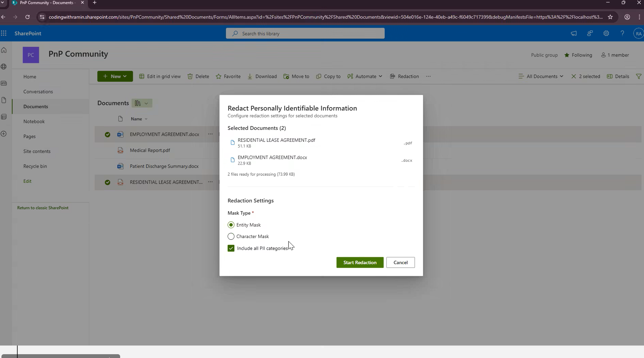Expand the All Documents view selector

point(541,76)
